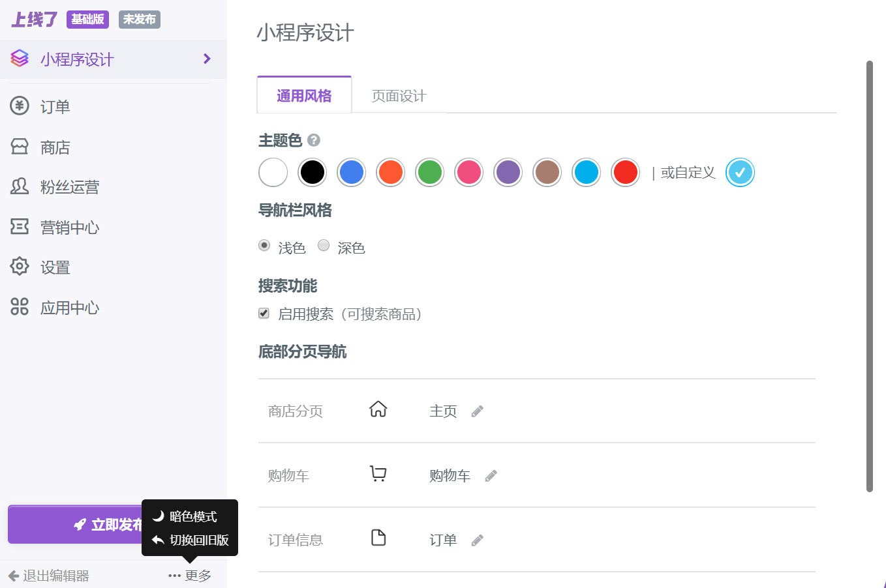Edit the 主页 tab label via pencil icon
Image resolution: width=886 pixels, height=588 pixels.
click(x=477, y=411)
